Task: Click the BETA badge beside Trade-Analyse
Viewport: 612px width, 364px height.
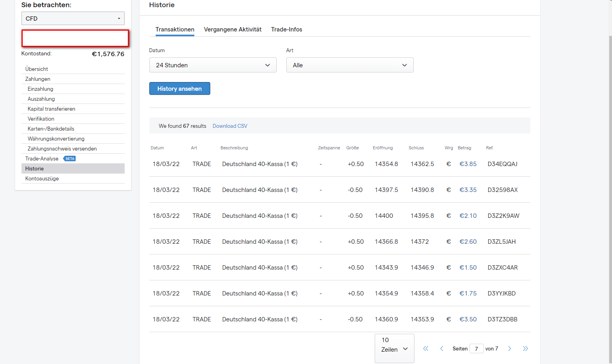Action: (70, 159)
